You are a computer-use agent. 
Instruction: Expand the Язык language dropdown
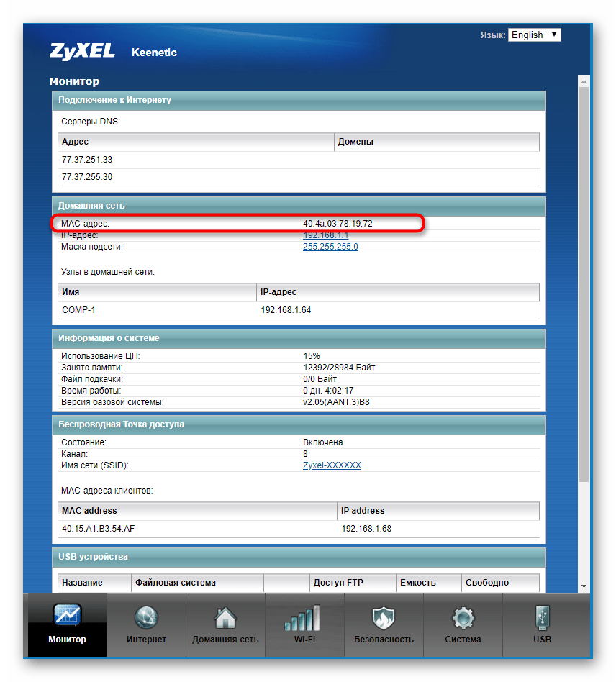pyautogui.click(x=534, y=35)
